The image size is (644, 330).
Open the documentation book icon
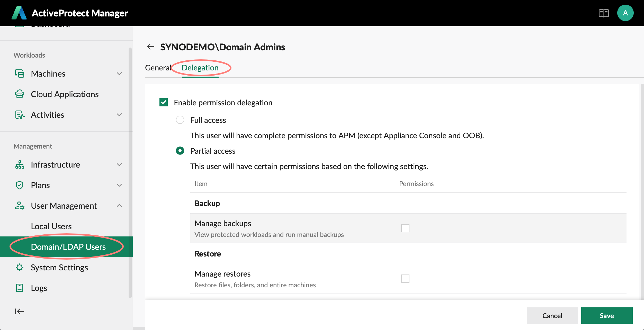pyautogui.click(x=604, y=13)
